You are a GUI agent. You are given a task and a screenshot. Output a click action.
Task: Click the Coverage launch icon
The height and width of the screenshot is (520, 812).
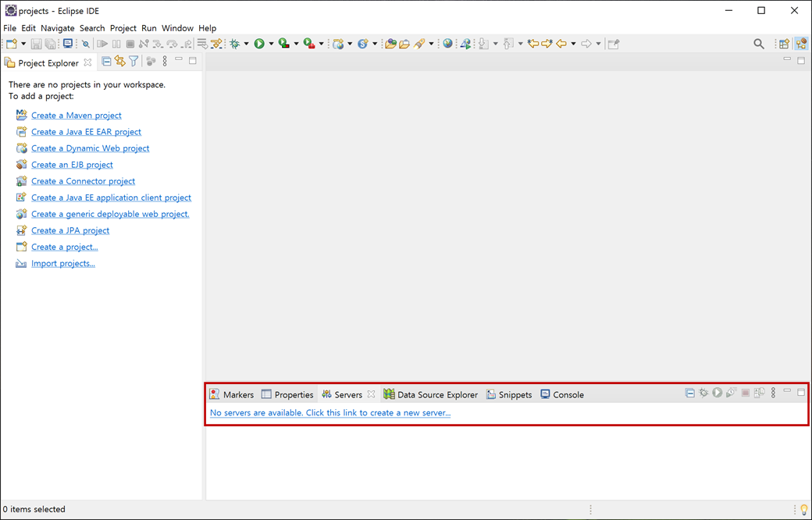[283, 44]
